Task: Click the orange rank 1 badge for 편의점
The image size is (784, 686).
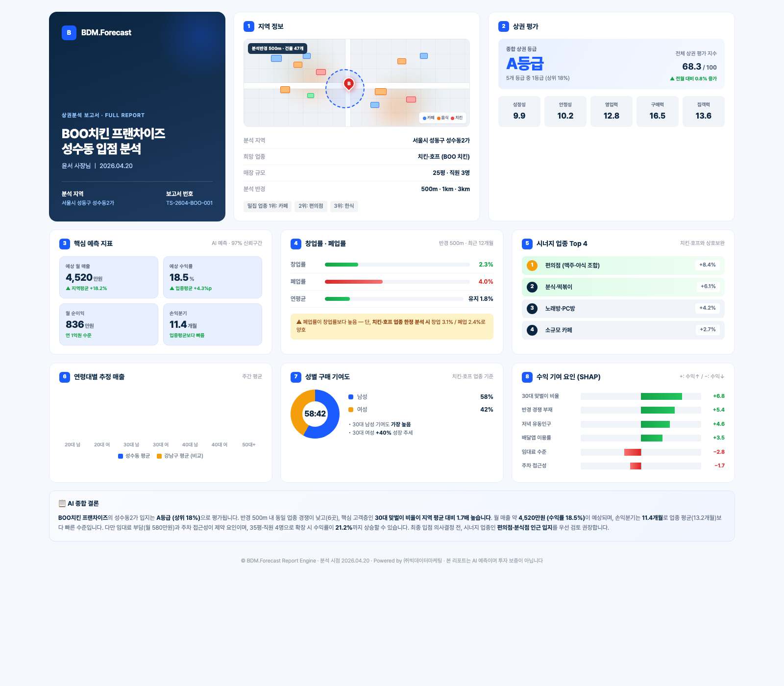Action: pyautogui.click(x=532, y=266)
